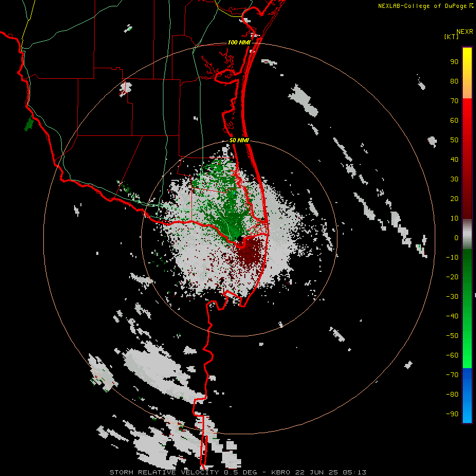
Task: Click the -10 value on velocity scale
Action: (452, 258)
